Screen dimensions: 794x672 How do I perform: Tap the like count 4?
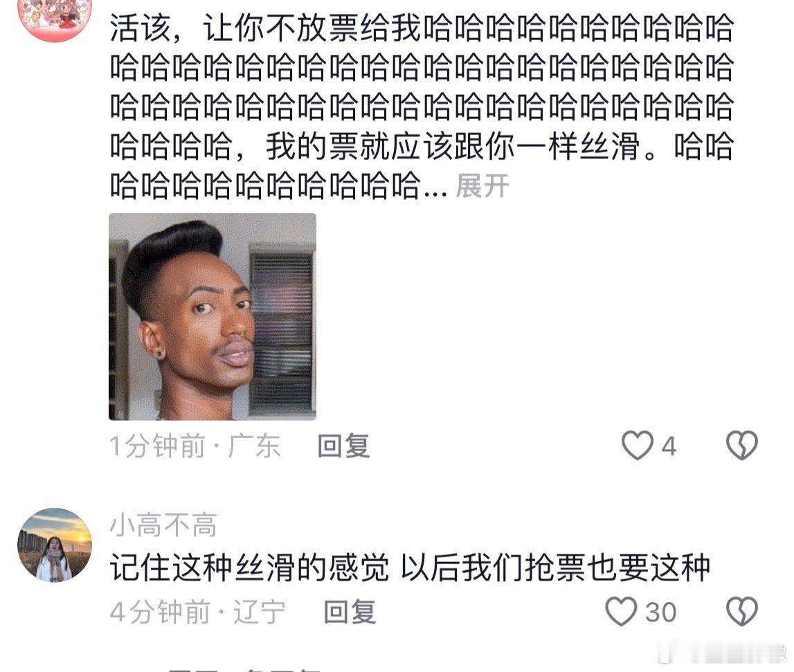[669, 446]
